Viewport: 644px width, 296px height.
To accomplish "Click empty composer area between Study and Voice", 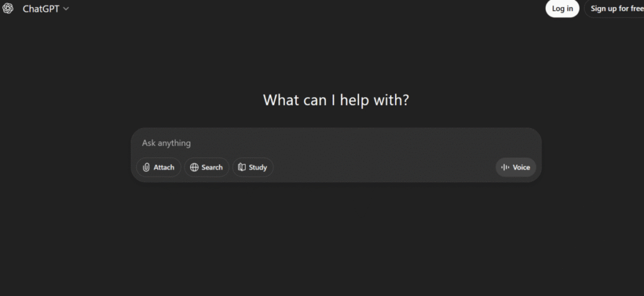I will pyautogui.click(x=384, y=168).
